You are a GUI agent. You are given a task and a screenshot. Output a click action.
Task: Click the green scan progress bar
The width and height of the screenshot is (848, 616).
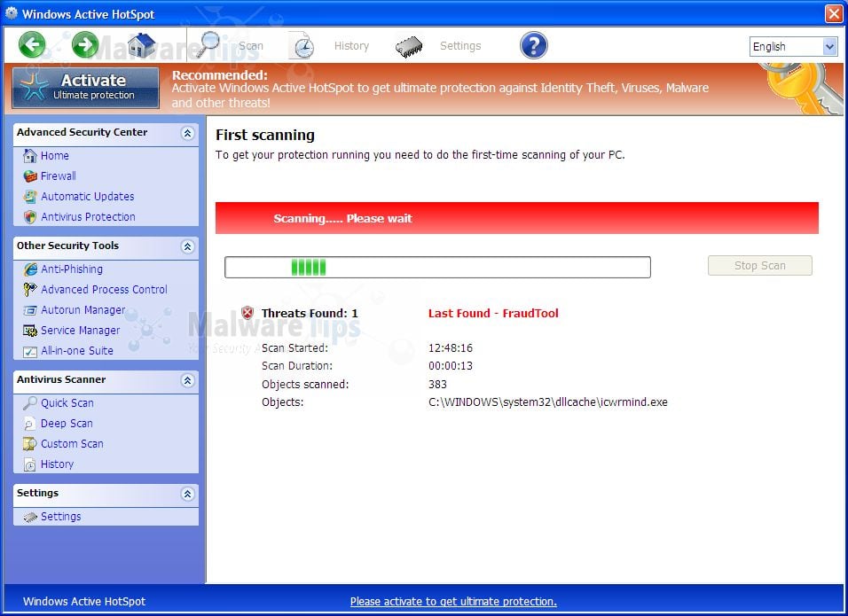[x=437, y=268]
